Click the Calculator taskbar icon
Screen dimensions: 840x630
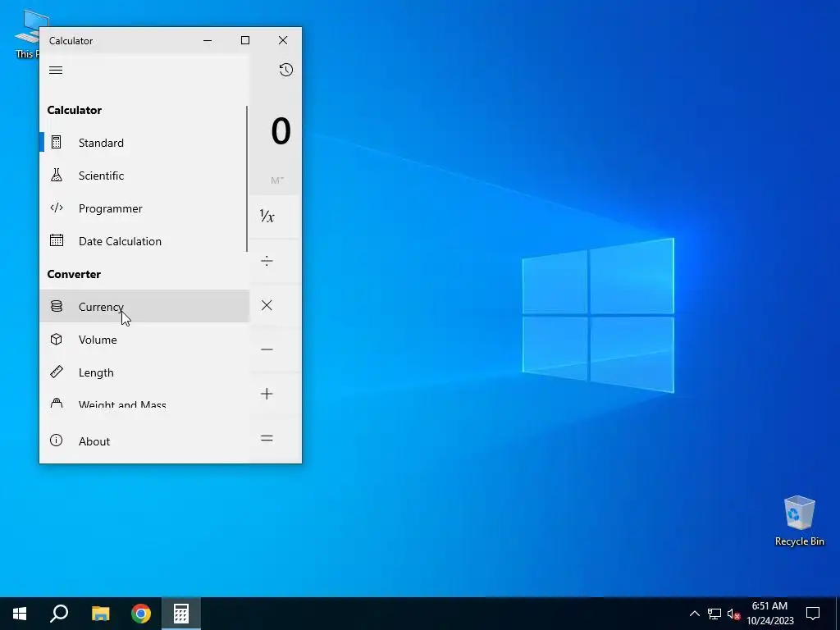pos(181,614)
